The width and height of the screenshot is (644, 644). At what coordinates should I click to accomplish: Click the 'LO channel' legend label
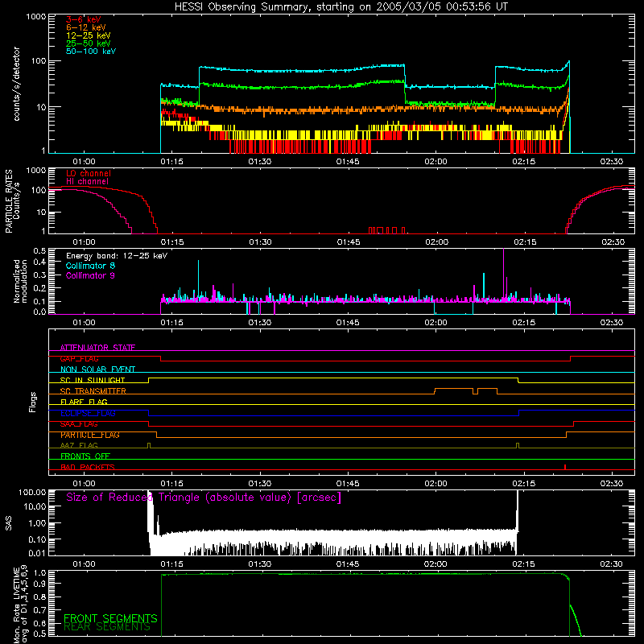(89, 173)
